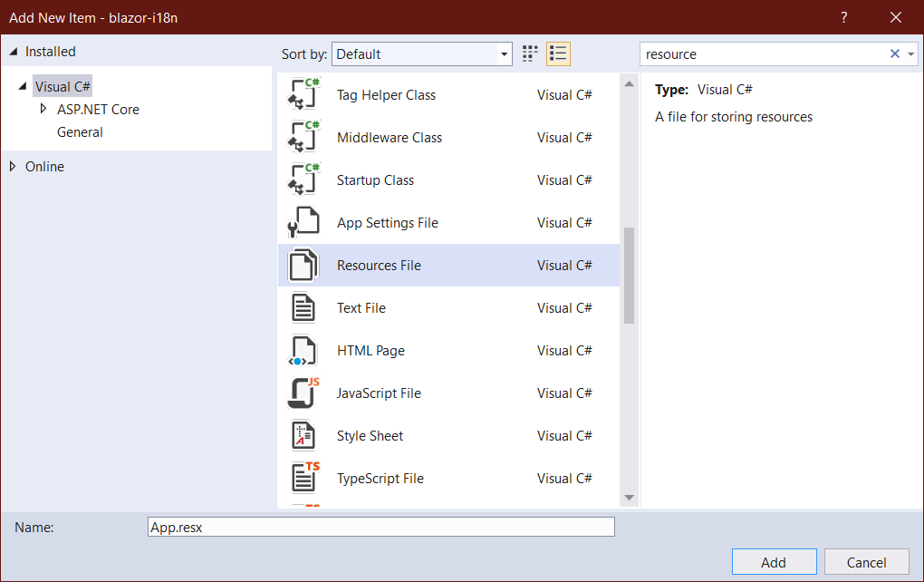The width and height of the screenshot is (924, 582).
Task: Click the Resources File icon
Action: pos(303,266)
